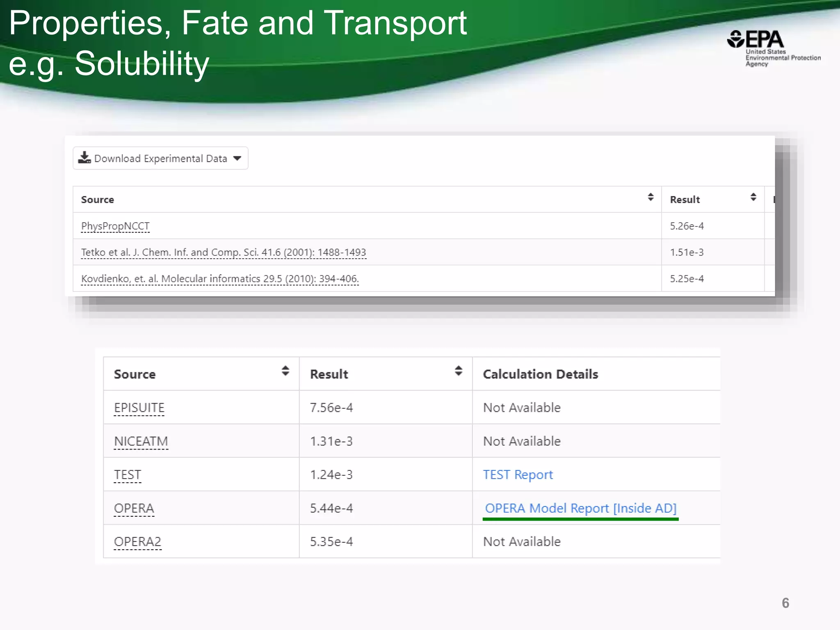Image resolution: width=840 pixels, height=630 pixels.
Task: Select the 5.26e-4 result value
Action: (687, 226)
